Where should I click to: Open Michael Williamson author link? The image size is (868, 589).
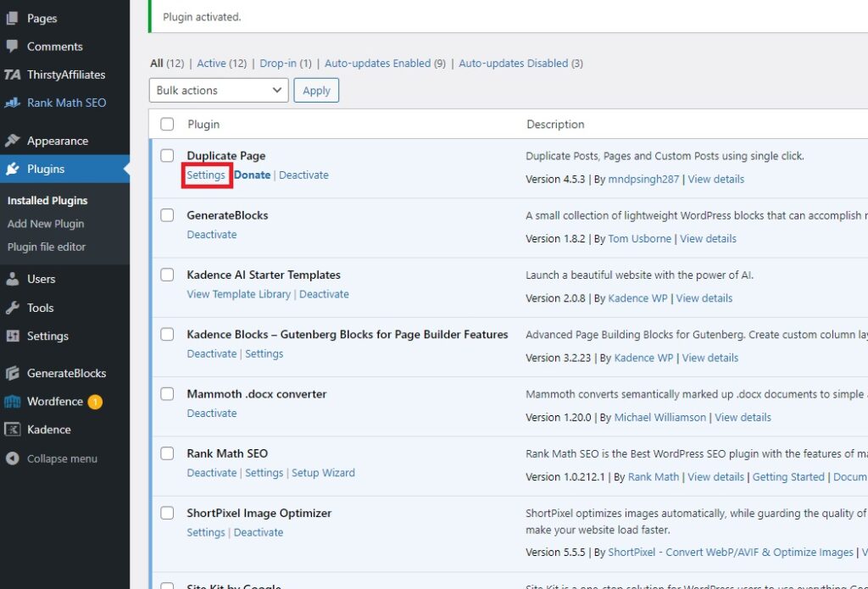click(x=660, y=418)
